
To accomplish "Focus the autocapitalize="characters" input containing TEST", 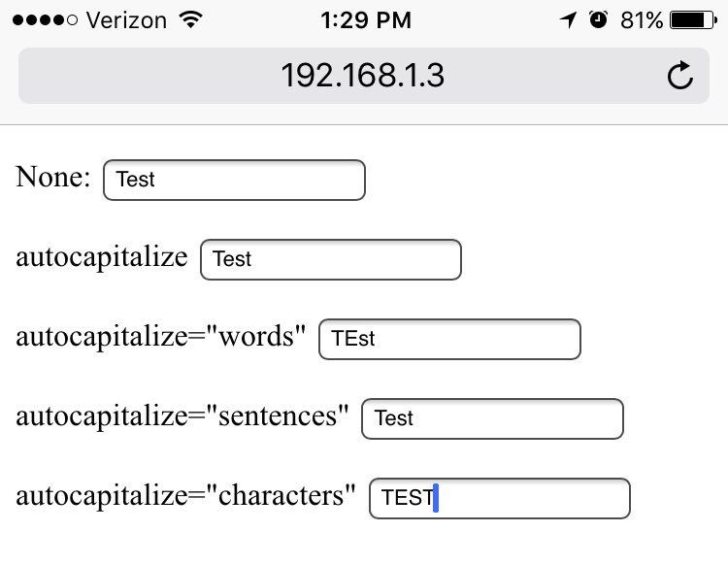I will (500, 499).
